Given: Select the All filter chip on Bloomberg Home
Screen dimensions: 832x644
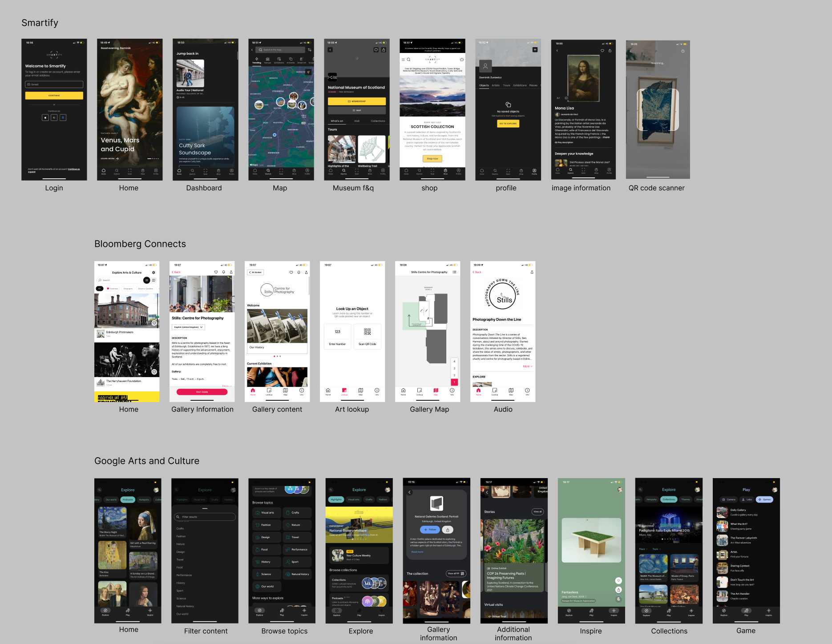Looking at the screenshot, I should tap(100, 289).
